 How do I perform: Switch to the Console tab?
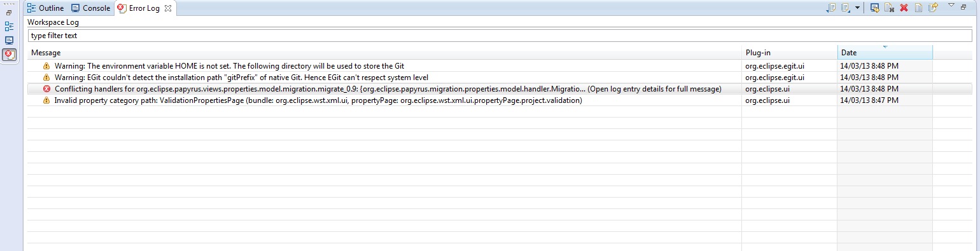[90, 8]
